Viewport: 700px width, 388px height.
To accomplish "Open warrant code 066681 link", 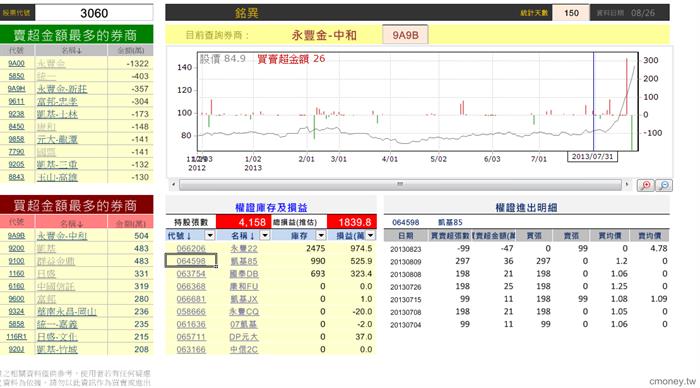I will tap(191, 299).
